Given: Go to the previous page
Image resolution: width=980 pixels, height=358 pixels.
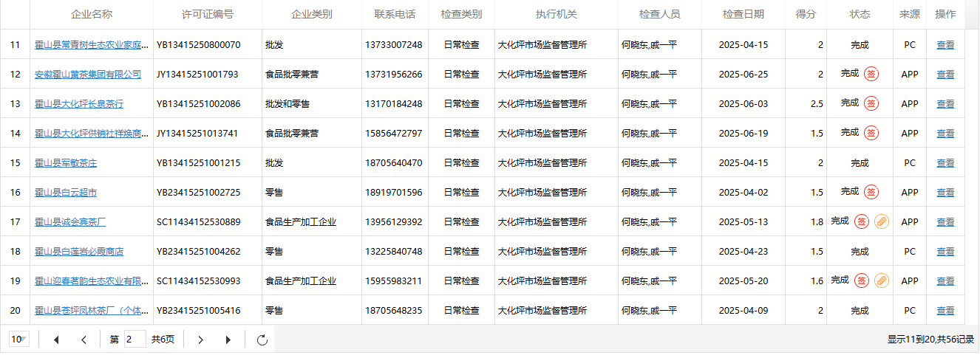Looking at the screenshot, I should pos(84,340).
